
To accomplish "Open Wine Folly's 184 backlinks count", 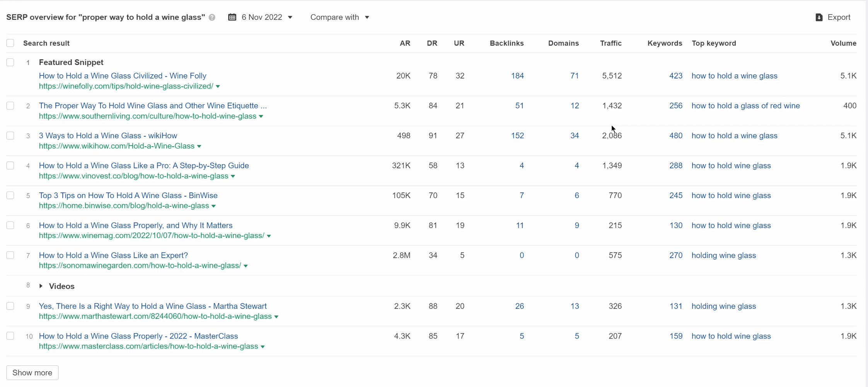I will click(517, 76).
